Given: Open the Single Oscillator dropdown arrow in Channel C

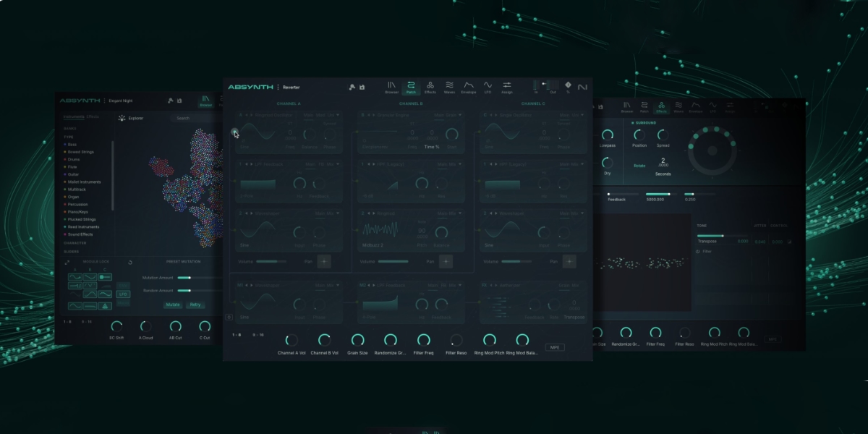Looking at the screenshot, I should click(582, 115).
